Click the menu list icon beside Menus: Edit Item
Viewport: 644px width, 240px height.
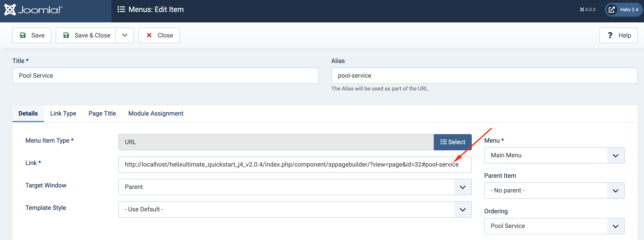tap(121, 9)
